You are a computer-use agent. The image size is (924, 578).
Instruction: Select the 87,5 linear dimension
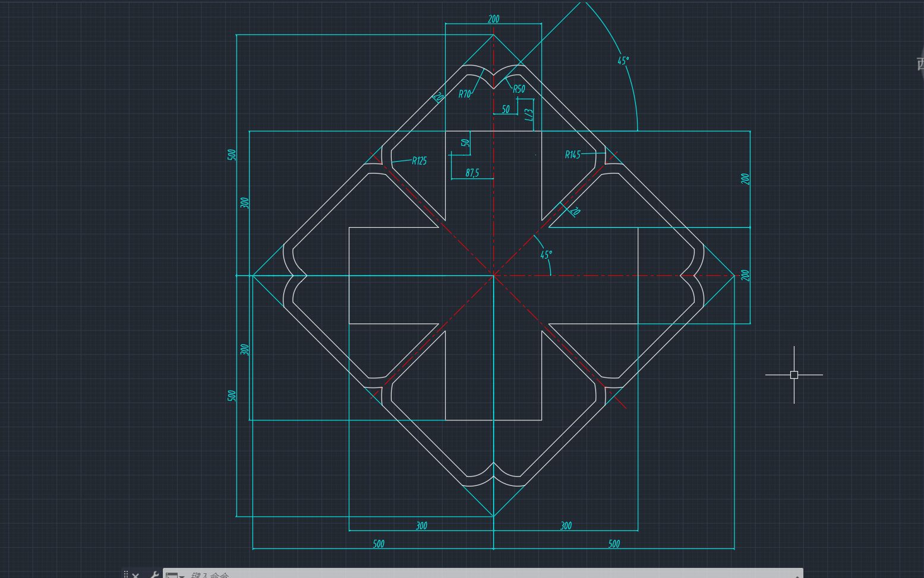click(472, 173)
